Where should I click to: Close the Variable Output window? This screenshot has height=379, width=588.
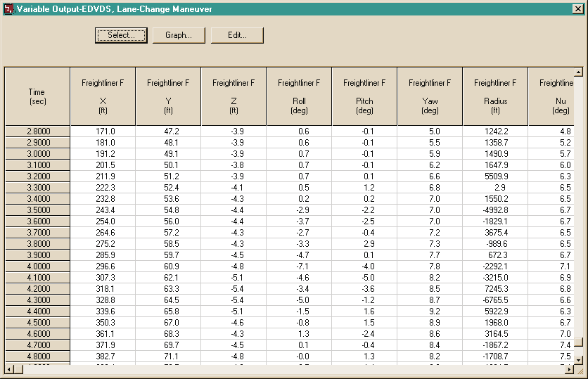(x=578, y=9)
